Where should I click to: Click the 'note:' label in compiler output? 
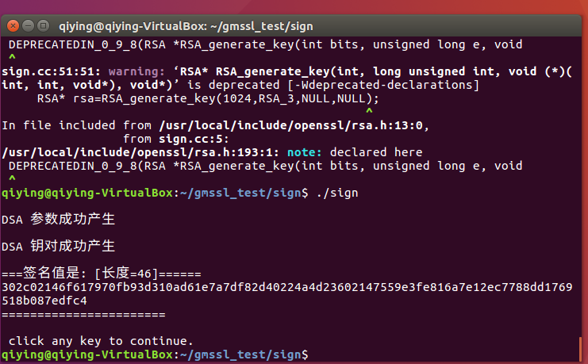point(305,152)
